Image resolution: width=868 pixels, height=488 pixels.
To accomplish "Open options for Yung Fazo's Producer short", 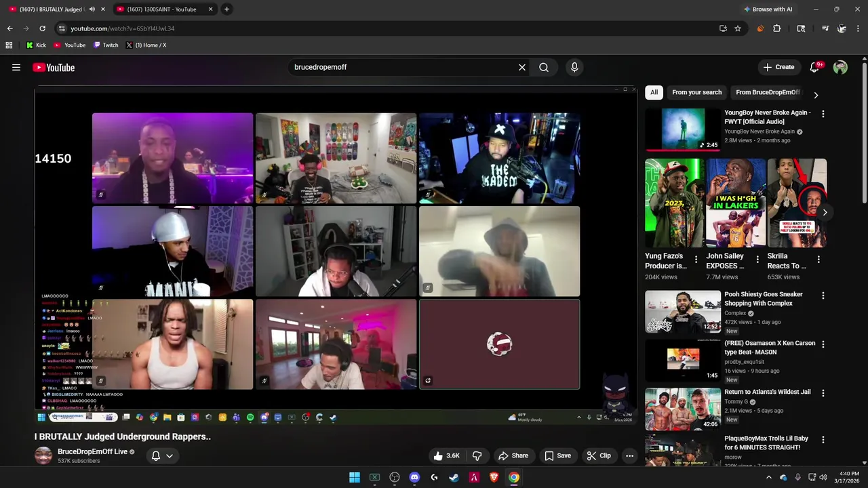I will pyautogui.click(x=696, y=259).
